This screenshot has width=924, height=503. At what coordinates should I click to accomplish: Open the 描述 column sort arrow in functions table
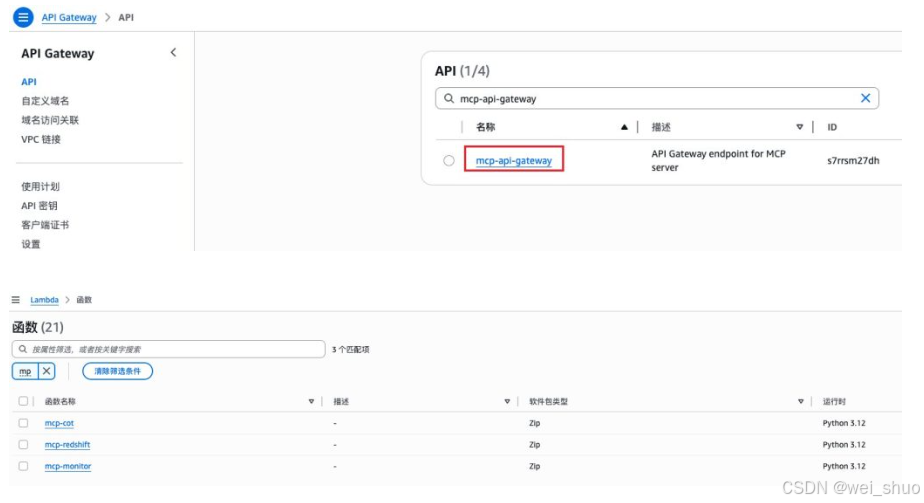click(x=507, y=401)
